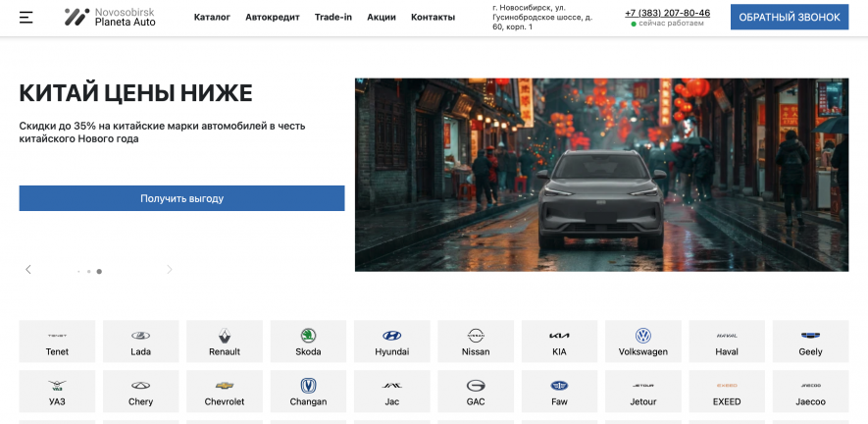Viewport: 868px width, 424px height.
Task: Click the Получить выгоду button
Action: coord(181,198)
